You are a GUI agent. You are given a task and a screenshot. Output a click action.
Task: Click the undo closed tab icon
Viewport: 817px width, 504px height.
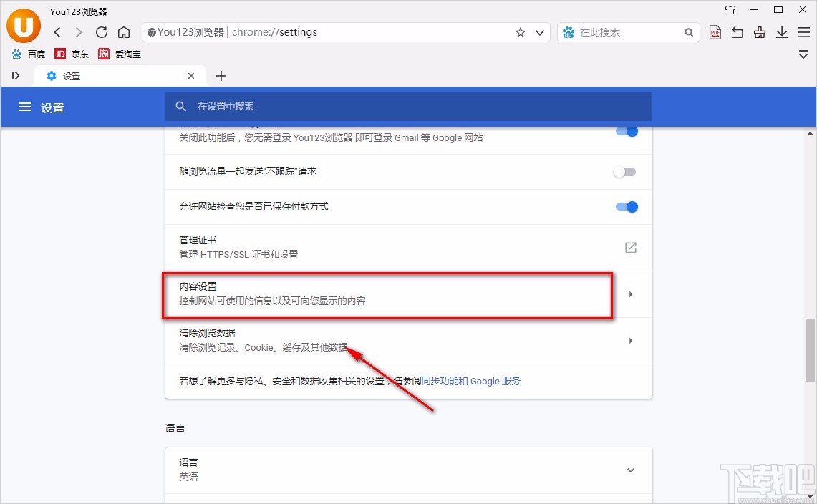coord(738,32)
